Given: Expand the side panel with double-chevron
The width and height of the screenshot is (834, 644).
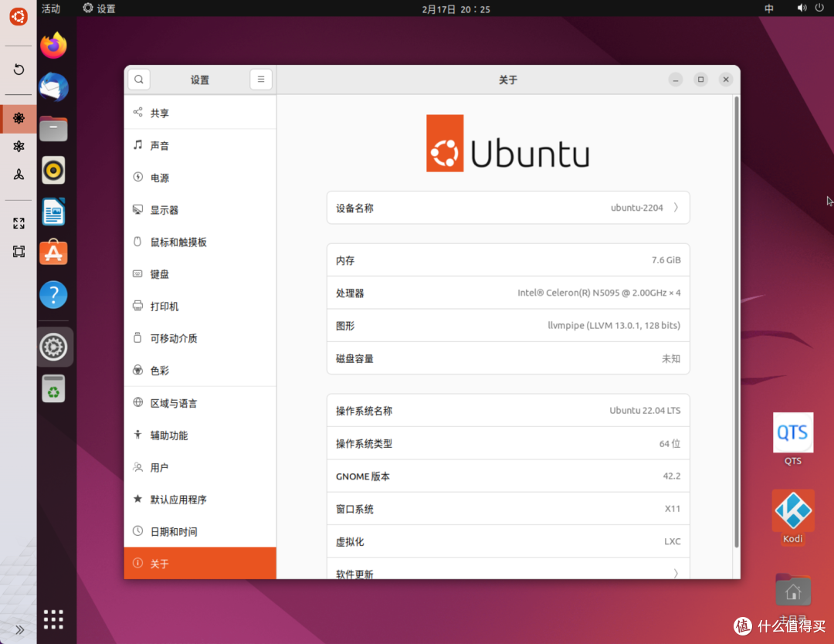Looking at the screenshot, I should pyautogui.click(x=19, y=630).
